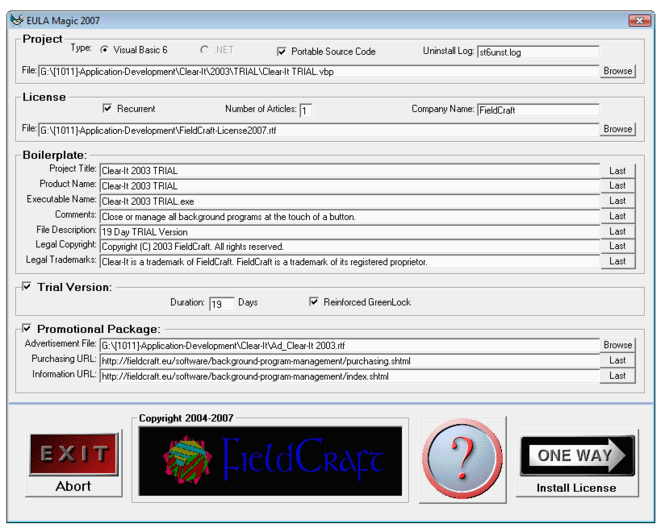
Task: Toggle the Promotional Package checkbox
Action: (27, 328)
